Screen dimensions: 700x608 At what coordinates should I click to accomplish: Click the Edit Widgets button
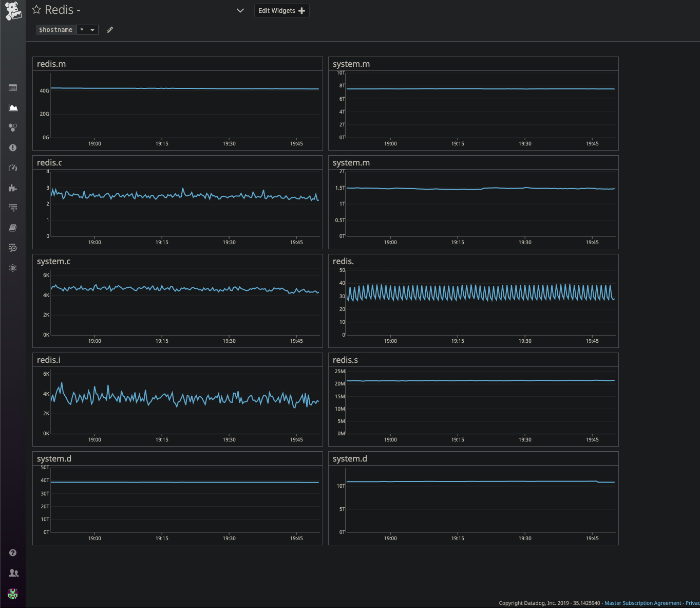point(281,11)
